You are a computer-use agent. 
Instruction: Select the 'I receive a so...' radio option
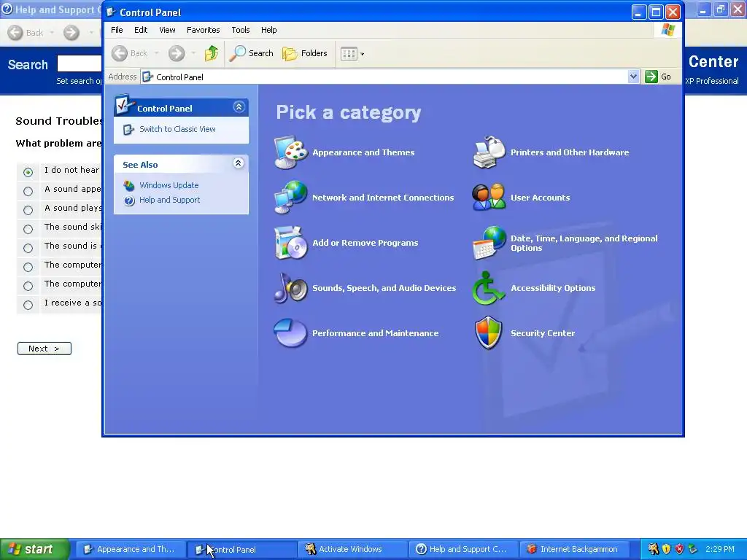pos(28,306)
